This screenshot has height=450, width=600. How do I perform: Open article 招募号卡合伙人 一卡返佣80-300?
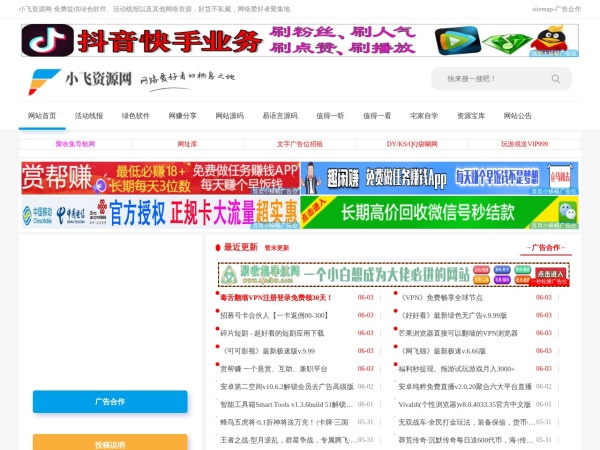click(x=274, y=315)
